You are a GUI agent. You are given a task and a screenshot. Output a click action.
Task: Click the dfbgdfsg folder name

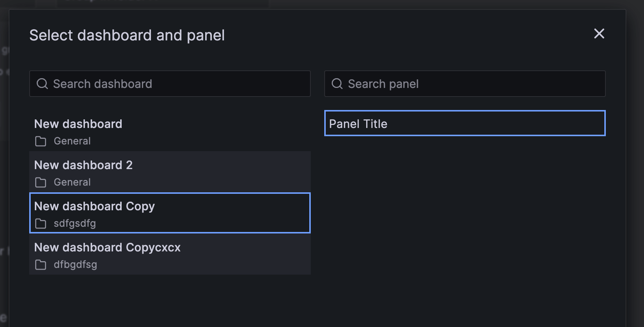point(75,265)
